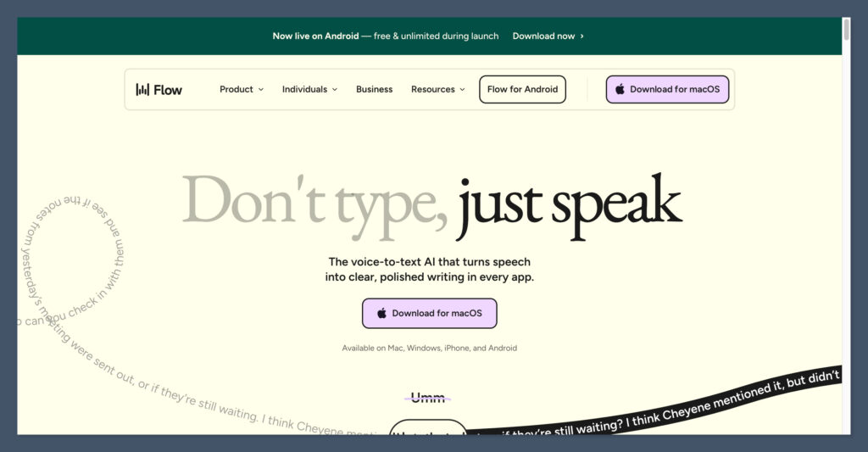Image resolution: width=868 pixels, height=452 pixels.
Task: Click the Apple icon in the hero download button
Action: (x=381, y=313)
